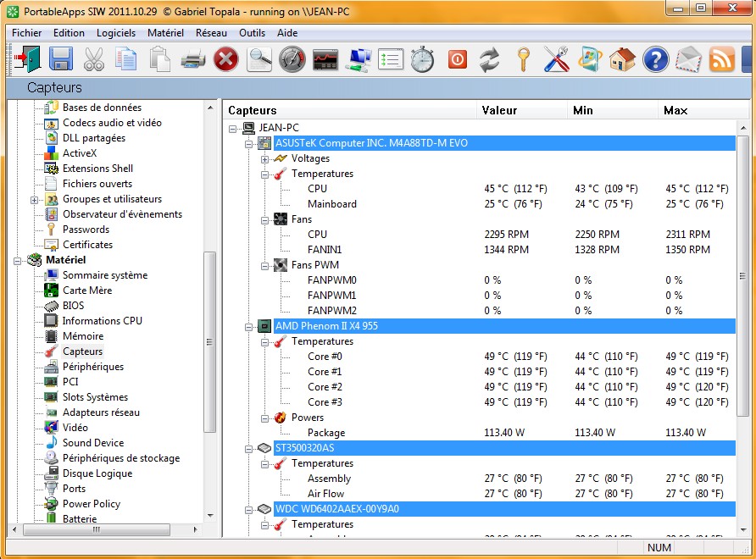Open the Aide menu
The height and width of the screenshot is (559, 756).
(x=286, y=33)
